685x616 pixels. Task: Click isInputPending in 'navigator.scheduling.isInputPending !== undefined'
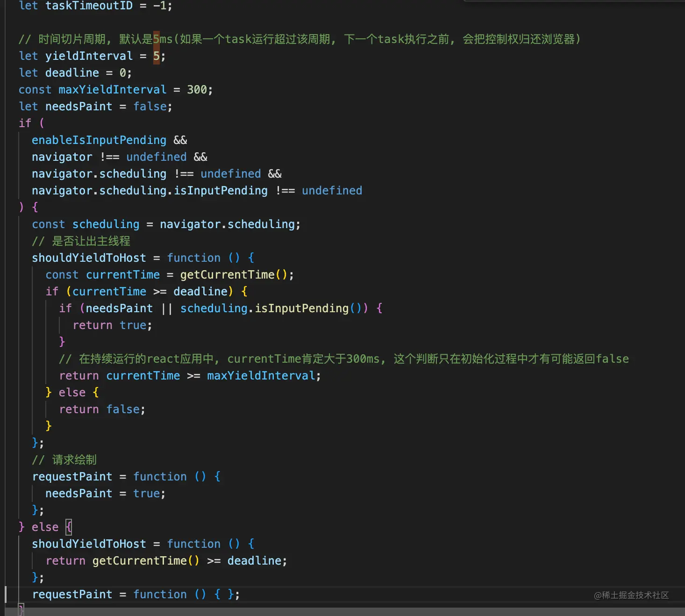click(x=221, y=191)
